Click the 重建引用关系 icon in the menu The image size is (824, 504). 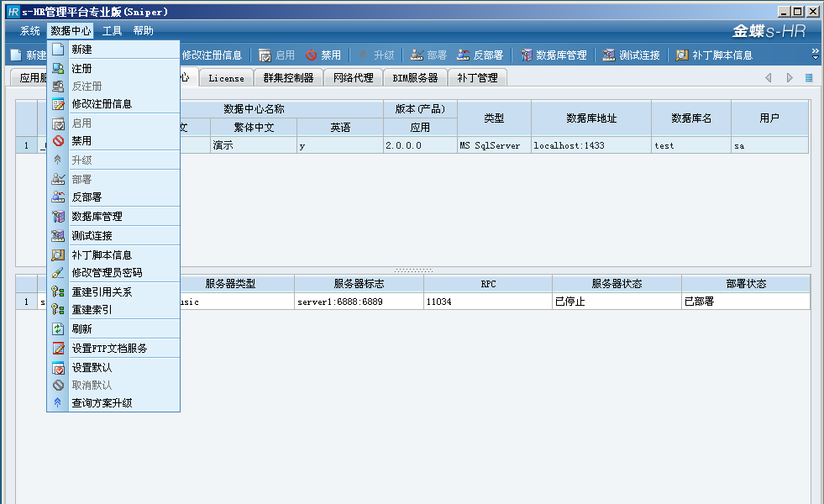click(58, 291)
